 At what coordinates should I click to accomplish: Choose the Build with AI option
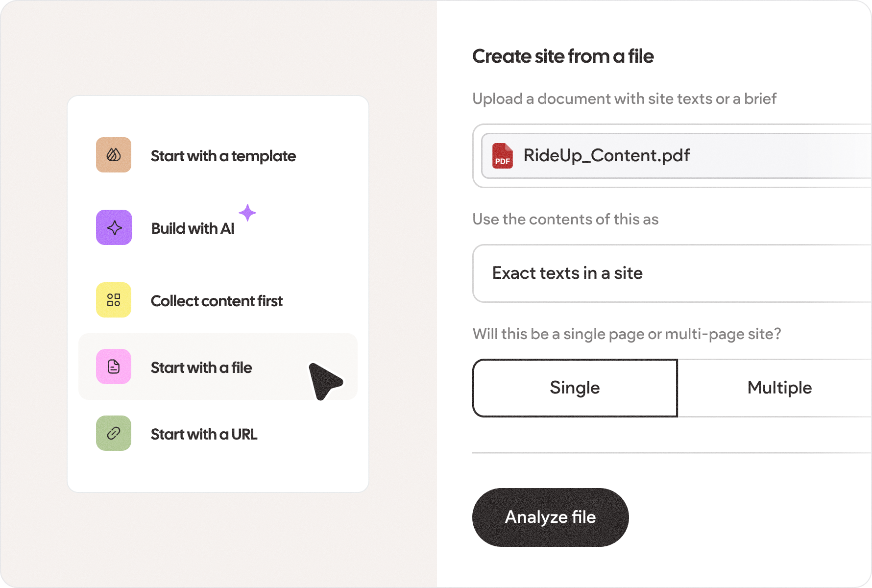tap(218, 228)
